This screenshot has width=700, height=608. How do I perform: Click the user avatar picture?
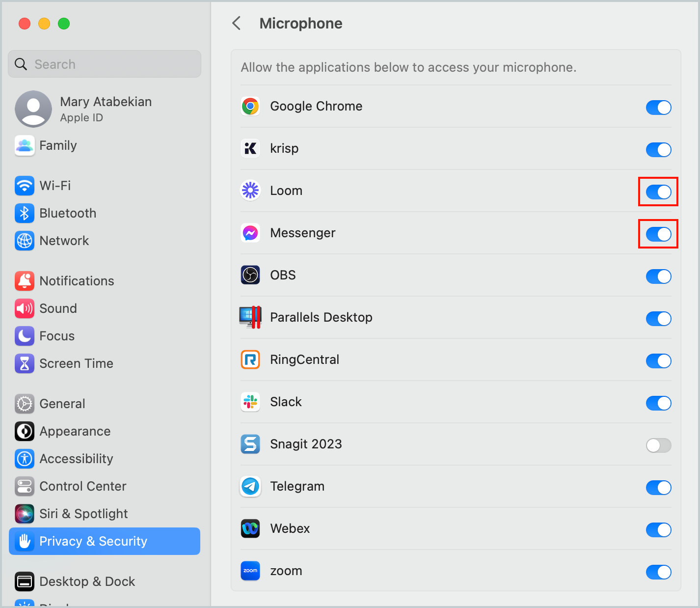[33, 109]
